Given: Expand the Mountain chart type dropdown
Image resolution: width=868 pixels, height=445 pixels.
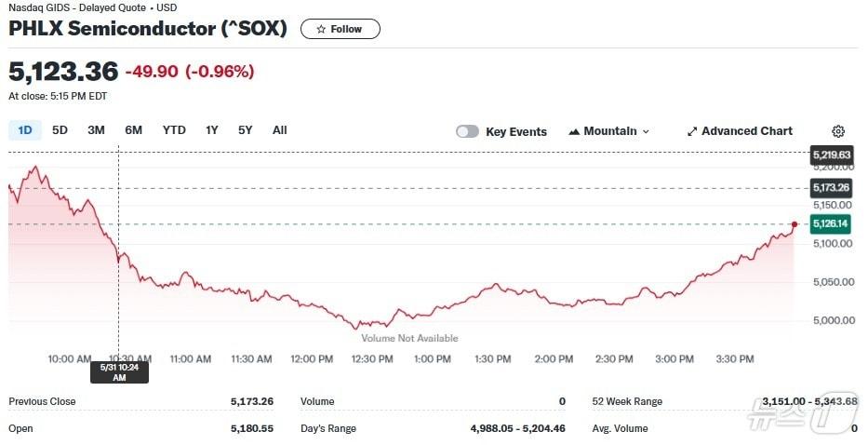Looking at the screenshot, I should 646,131.
